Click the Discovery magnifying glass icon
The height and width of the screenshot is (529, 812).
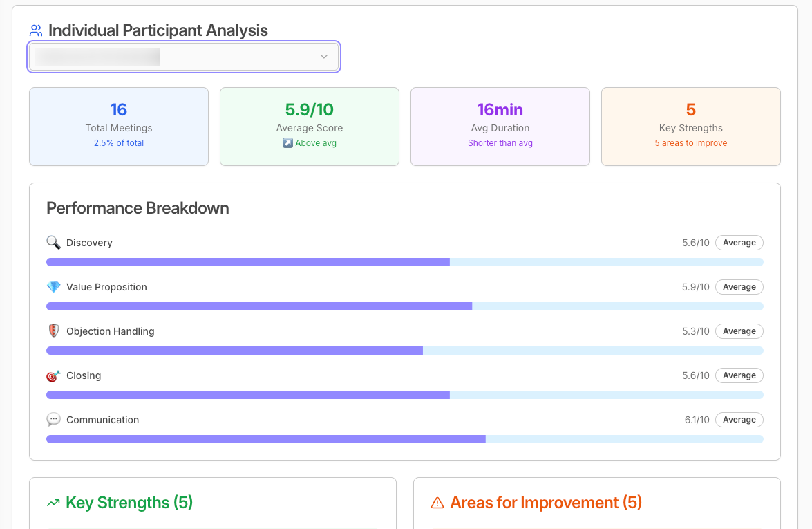pos(53,243)
